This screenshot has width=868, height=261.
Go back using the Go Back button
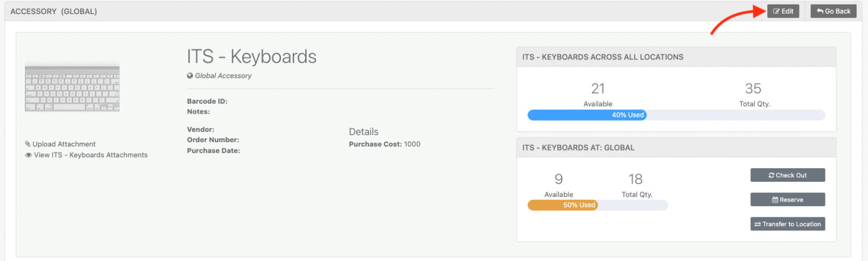click(x=834, y=11)
